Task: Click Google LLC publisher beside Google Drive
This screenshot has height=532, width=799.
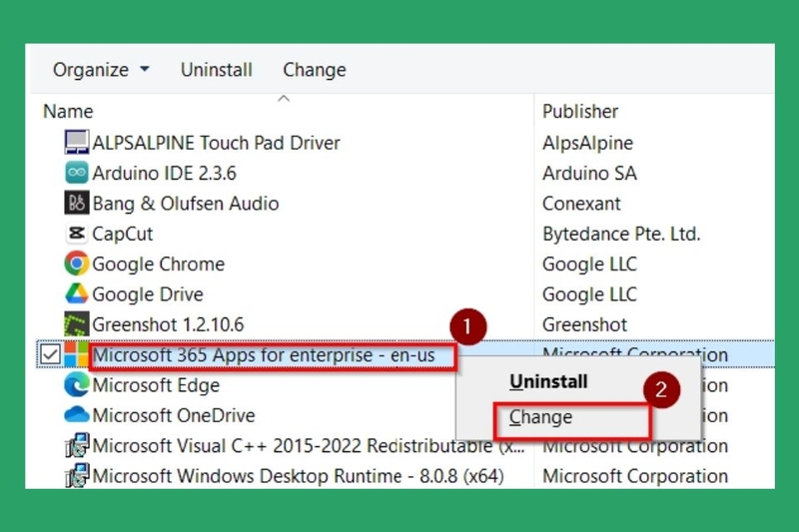Action: [589, 294]
